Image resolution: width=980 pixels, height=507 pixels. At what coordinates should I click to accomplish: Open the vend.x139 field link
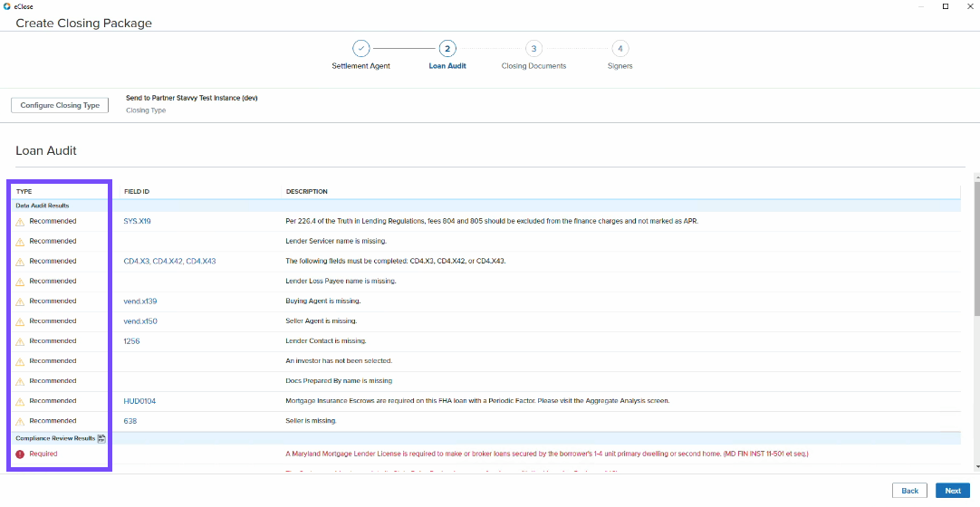pyautogui.click(x=140, y=301)
